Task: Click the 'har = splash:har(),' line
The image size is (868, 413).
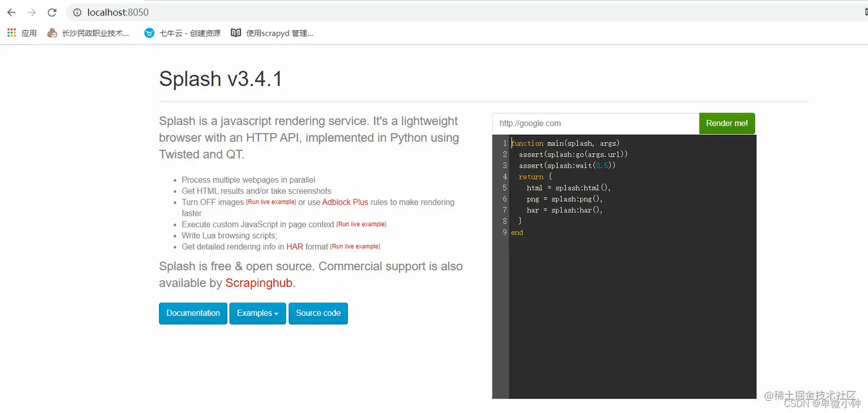Action: (565, 210)
